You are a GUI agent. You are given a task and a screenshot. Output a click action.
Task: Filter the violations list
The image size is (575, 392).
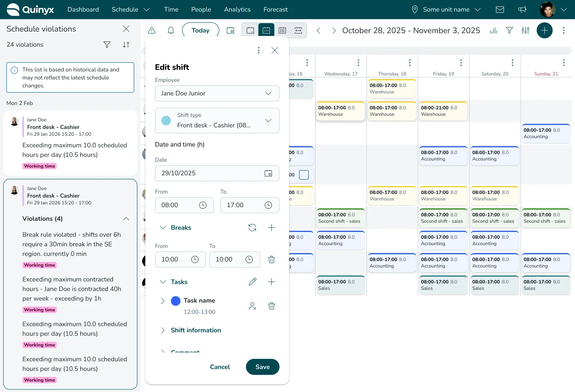coord(107,45)
